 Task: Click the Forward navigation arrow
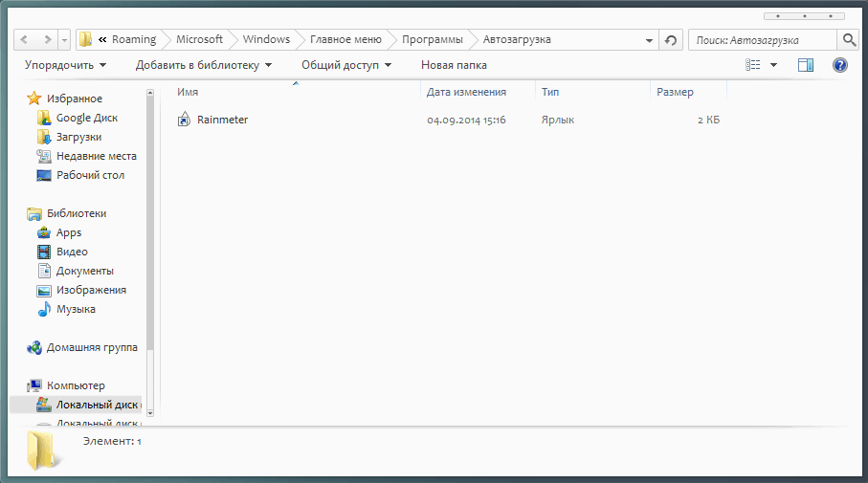click(45, 40)
